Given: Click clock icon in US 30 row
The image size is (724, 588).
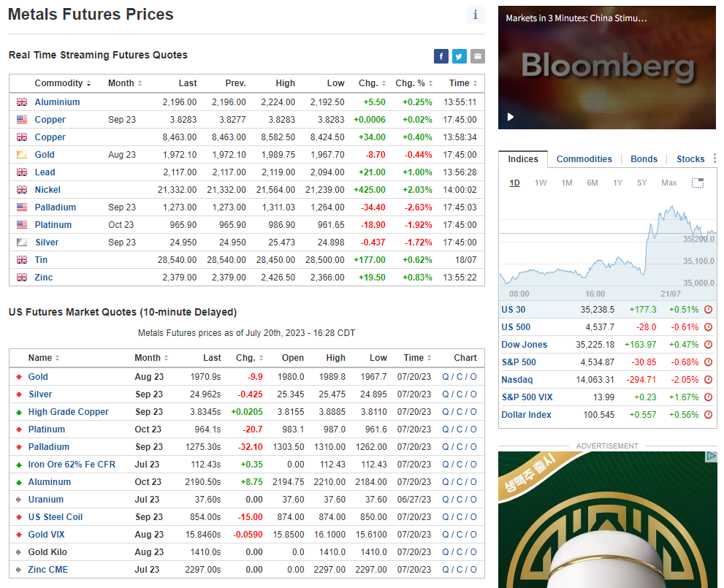Looking at the screenshot, I should [709, 310].
